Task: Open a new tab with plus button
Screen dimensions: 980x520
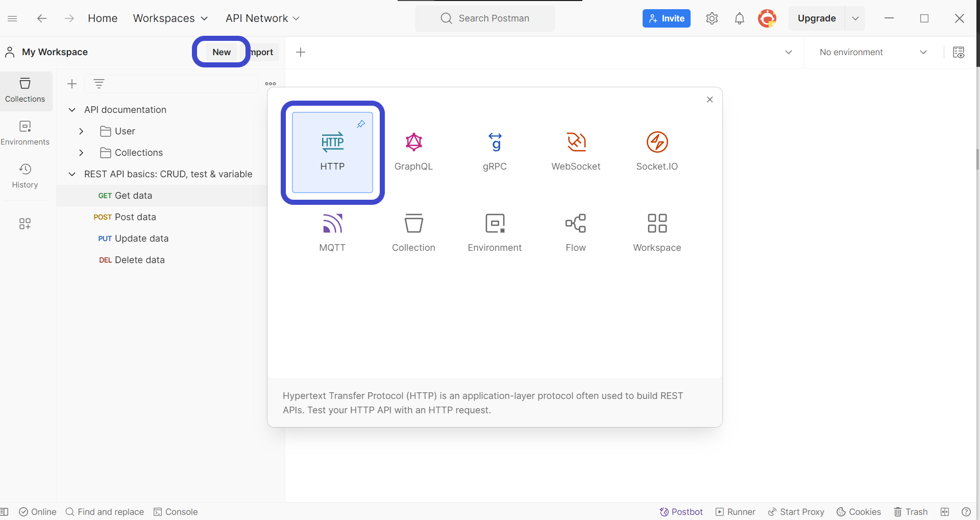Action: tap(301, 52)
